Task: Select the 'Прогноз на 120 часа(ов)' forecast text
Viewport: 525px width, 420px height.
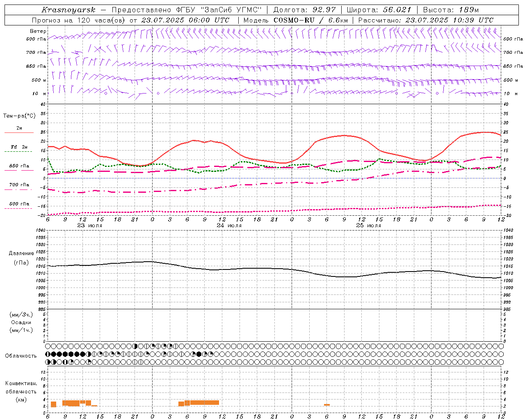Action: point(78,20)
